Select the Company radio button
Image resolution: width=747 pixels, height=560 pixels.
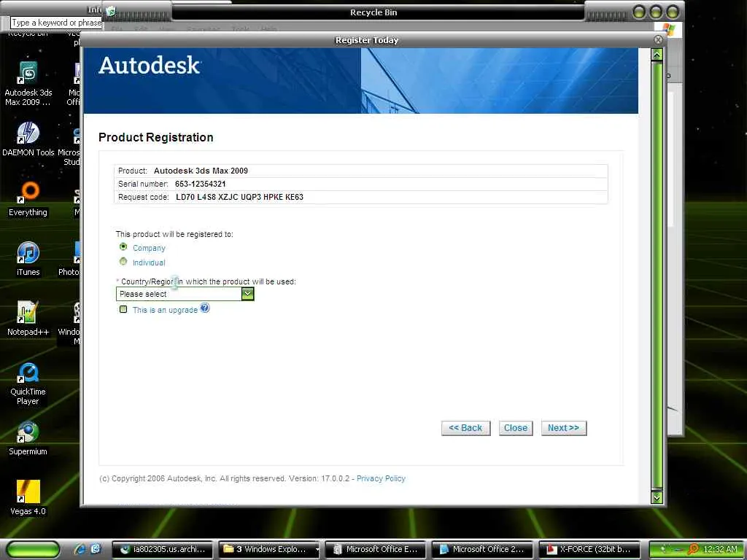click(123, 246)
